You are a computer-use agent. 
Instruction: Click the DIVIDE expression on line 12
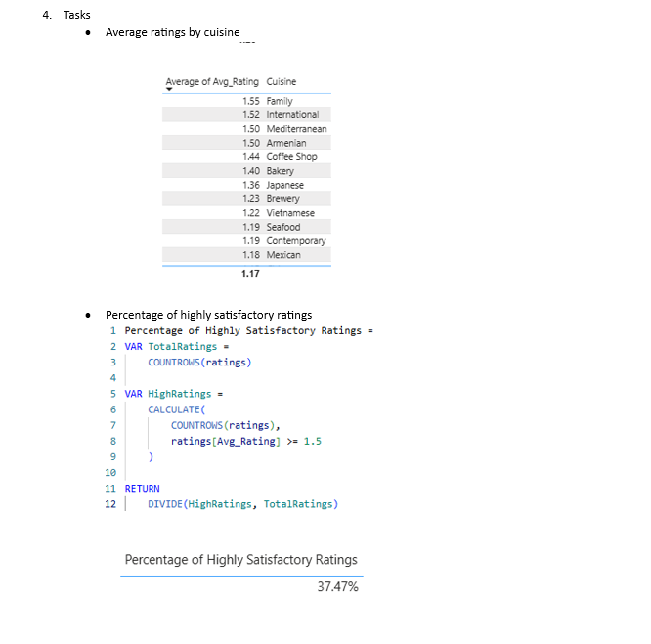(x=242, y=504)
